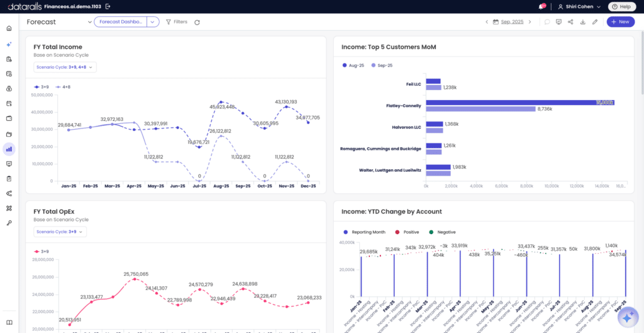Open the Sep. 2025 date picker
Image resolution: width=644 pixels, height=333 pixels.
[x=508, y=22]
